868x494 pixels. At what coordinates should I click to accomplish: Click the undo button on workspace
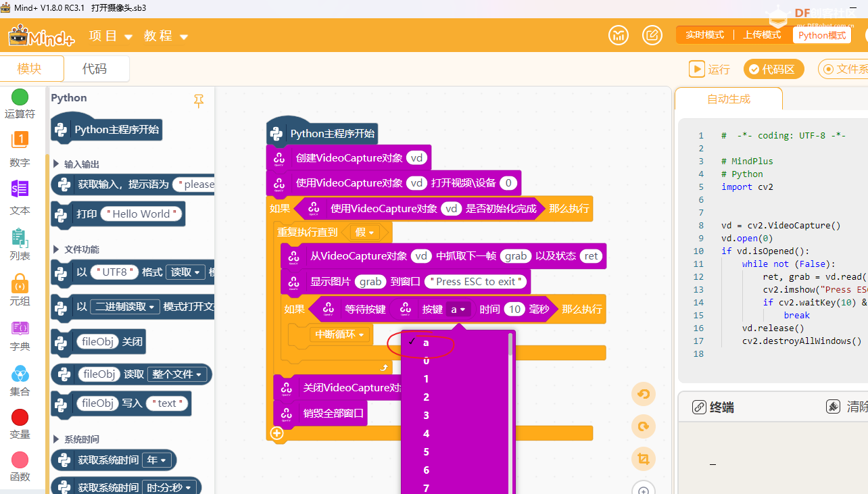pyautogui.click(x=644, y=394)
